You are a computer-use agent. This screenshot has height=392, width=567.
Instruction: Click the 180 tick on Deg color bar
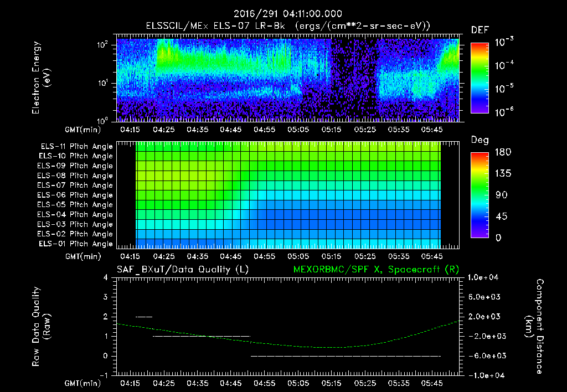click(503, 152)
